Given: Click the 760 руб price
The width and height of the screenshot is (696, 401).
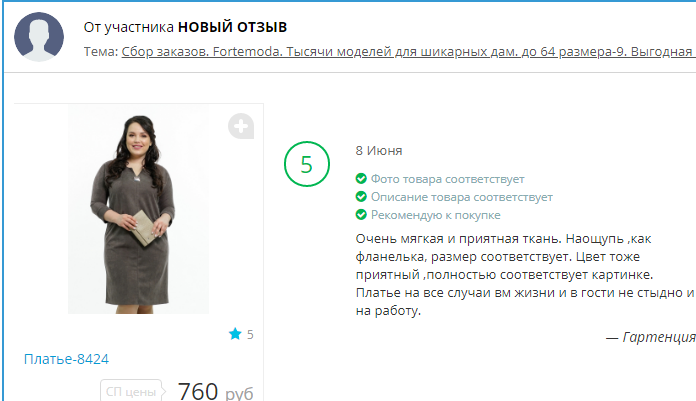Looking at the screenshot, I should (x=215, y=391).
